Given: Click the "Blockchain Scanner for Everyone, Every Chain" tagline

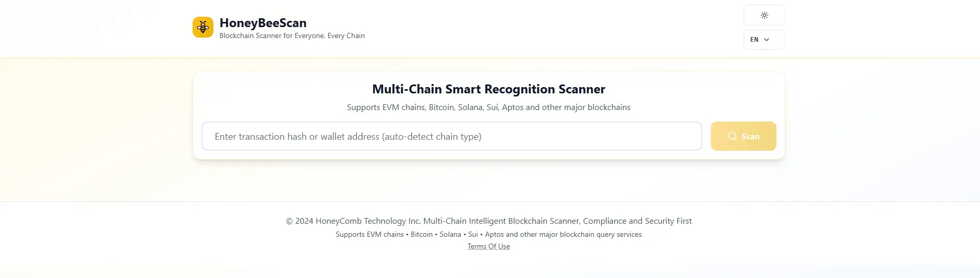Looking at the screenshot, I should tap(292, 36).
